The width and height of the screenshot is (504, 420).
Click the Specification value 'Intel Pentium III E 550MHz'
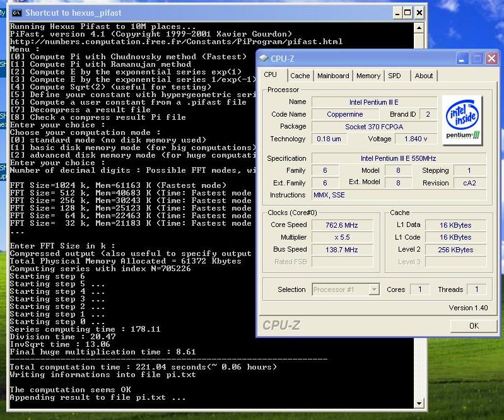point(399,158)
